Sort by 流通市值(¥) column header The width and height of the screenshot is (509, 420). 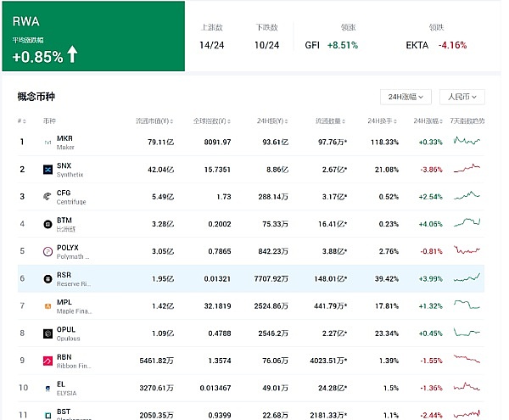pyautogui.click(x=154, y=120)
